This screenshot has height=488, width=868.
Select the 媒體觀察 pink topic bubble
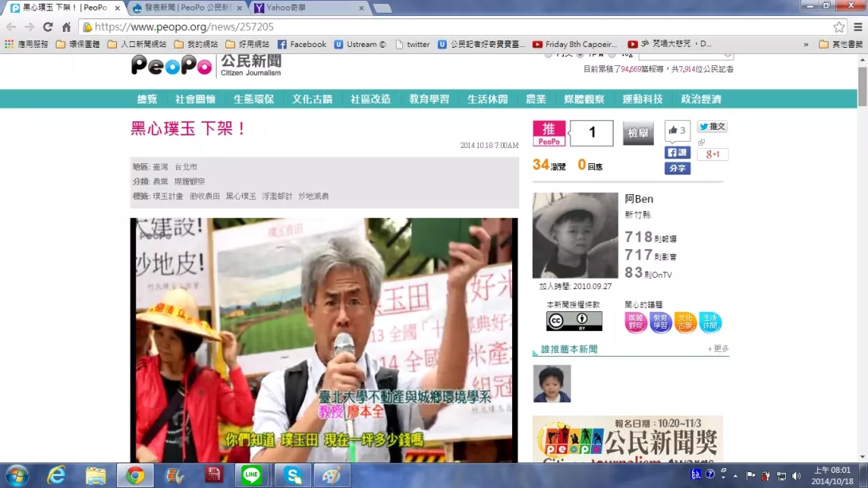(x=635, y=322)
